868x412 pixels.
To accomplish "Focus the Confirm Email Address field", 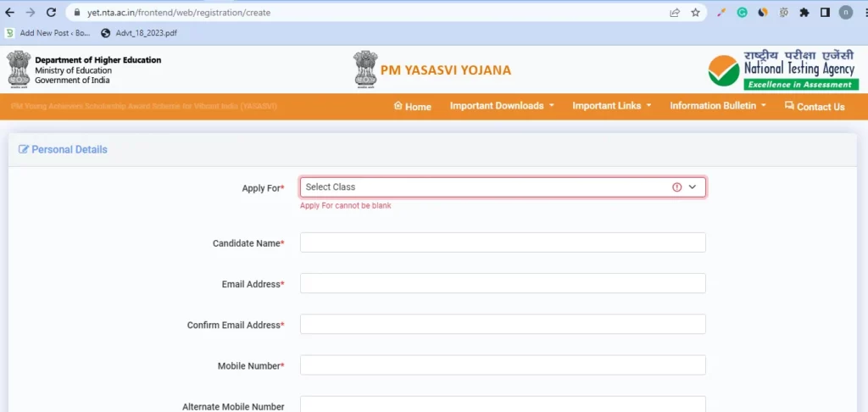I will pos(503,324).
